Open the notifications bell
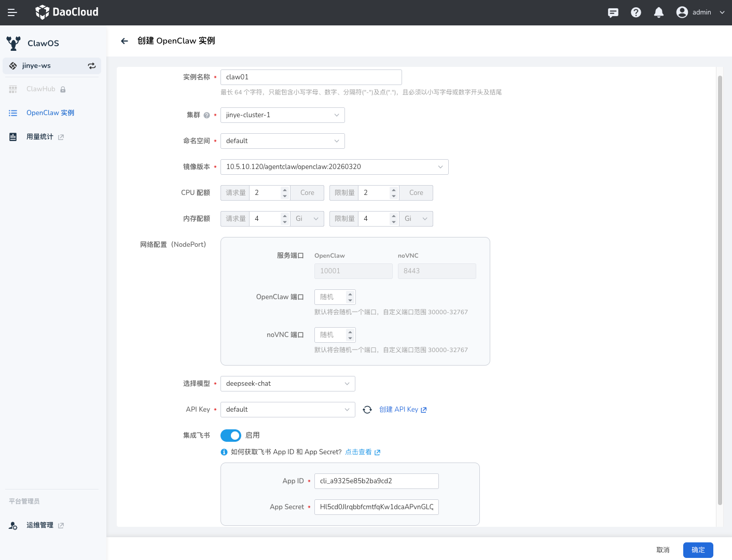Image resolution: width=732 pixels, height=560 pixels. pyautogui.click(x=659, y=12)
